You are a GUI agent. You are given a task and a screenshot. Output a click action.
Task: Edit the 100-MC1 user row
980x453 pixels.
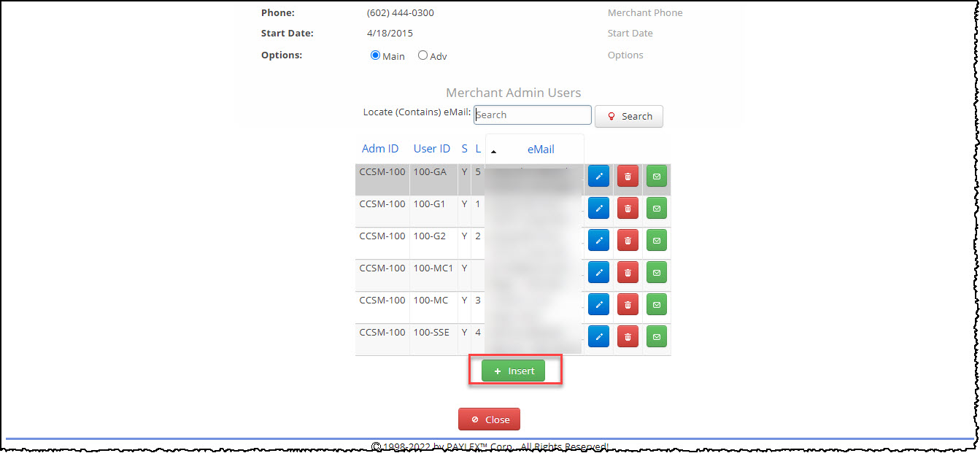coord(598,272)
